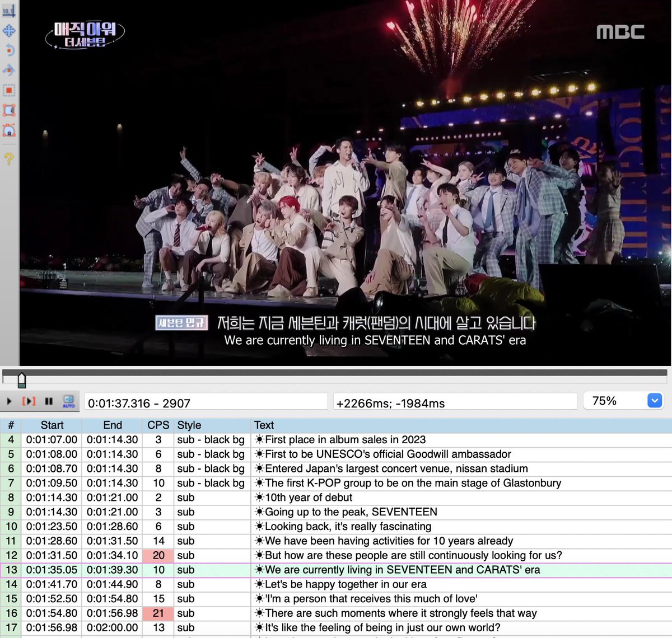Click the Style column header
The height and width of the screenshot is (638, 672).
[x=212, y=425]
